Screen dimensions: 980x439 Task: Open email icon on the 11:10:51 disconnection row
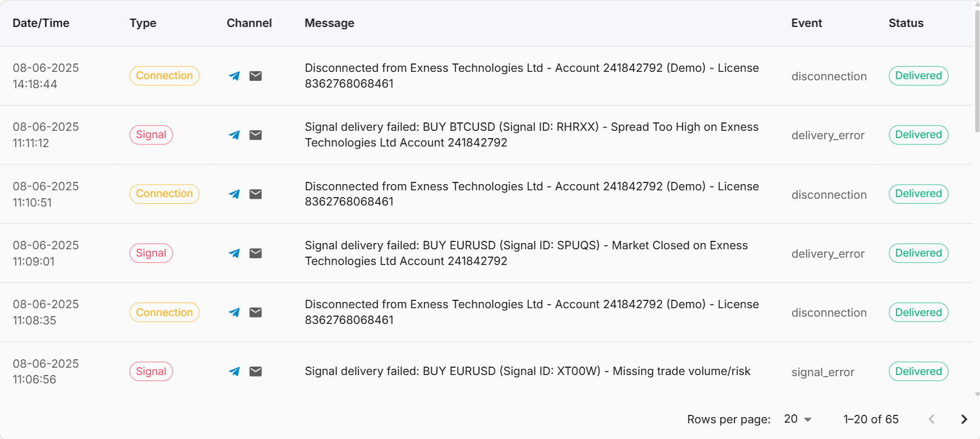(x=255, y=194)
